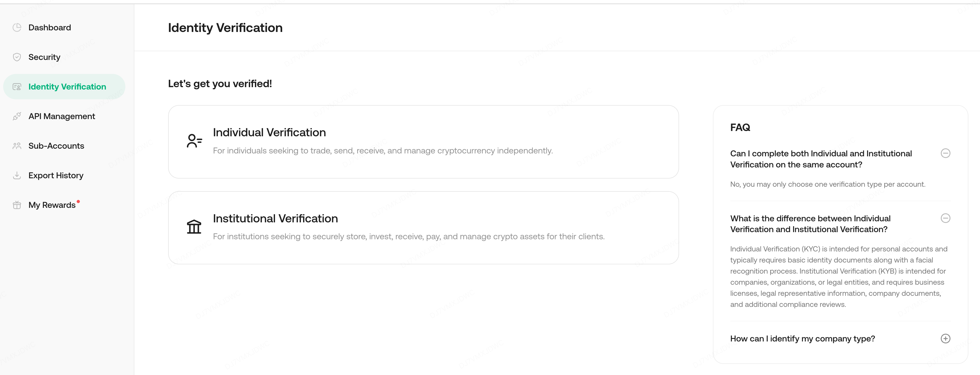Click the Export History download icon

click(x=17, y=176)
